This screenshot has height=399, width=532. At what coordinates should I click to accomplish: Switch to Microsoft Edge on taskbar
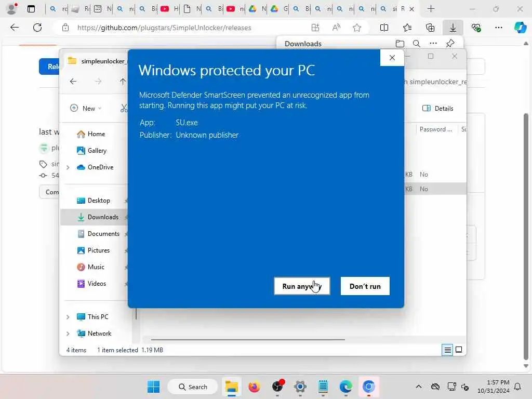345,387
